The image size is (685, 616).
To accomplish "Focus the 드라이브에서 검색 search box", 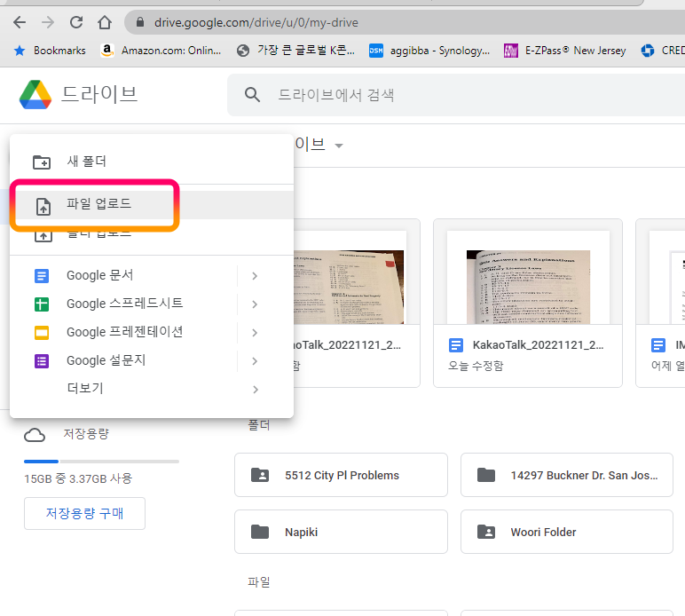I will pyautogui.click(x=456, y=95).
